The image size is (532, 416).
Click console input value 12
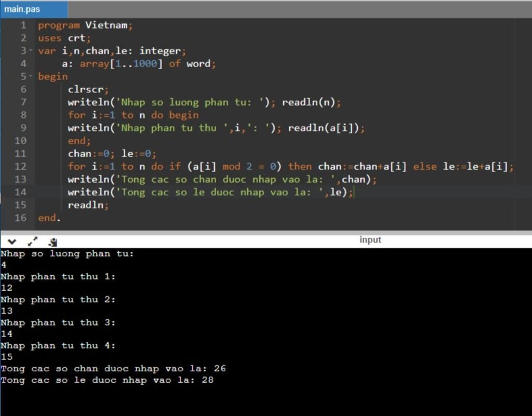click(x=6, y=288)
